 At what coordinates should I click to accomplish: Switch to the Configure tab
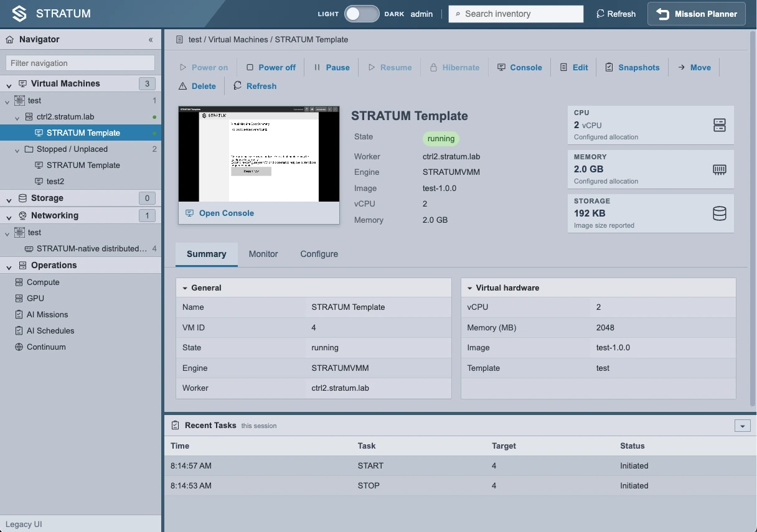click(x=319, y=254)
